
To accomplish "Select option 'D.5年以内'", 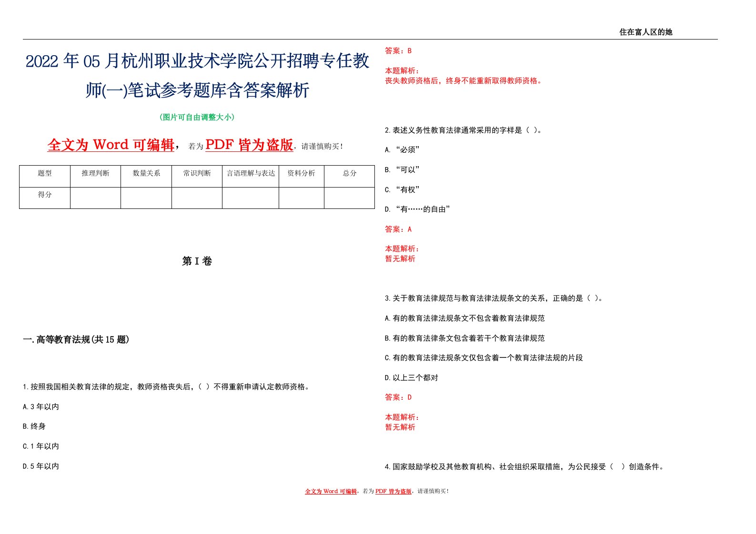I will tap(41, 466).
